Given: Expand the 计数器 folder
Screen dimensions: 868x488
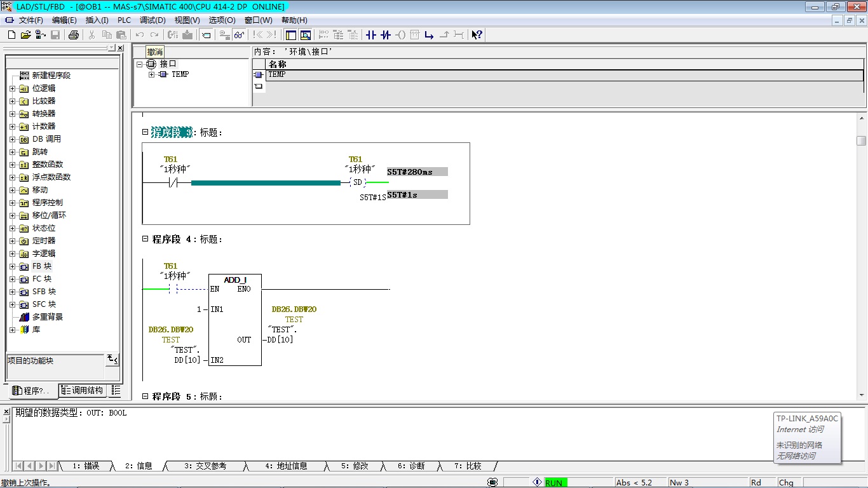Looking at the screenshot, I should tap(12, 126).
